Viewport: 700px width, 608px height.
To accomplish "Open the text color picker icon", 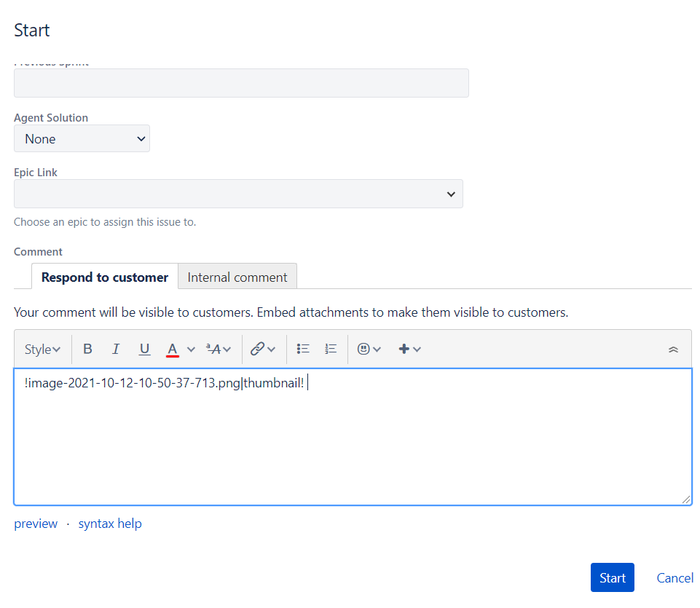I will [x=172, y=349].
